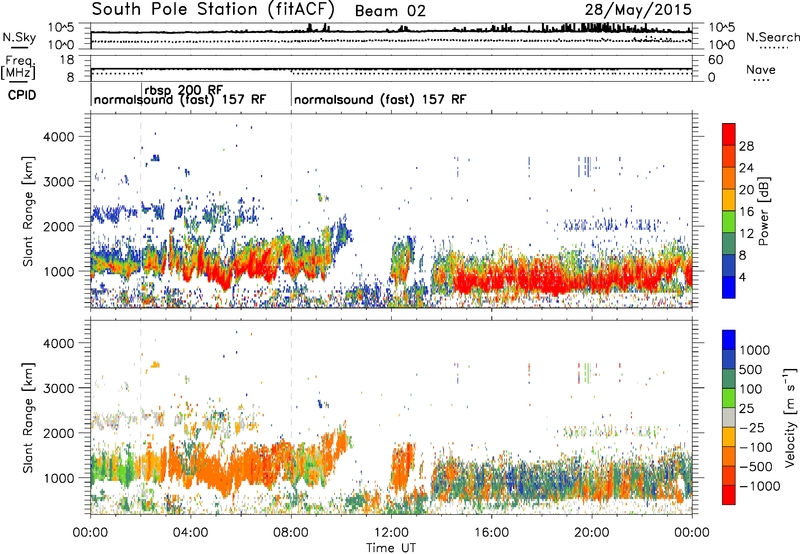Viewport: 800px width, 554px height.
Task: Click the date "28/May/2015"
Action: click(638, 9)
